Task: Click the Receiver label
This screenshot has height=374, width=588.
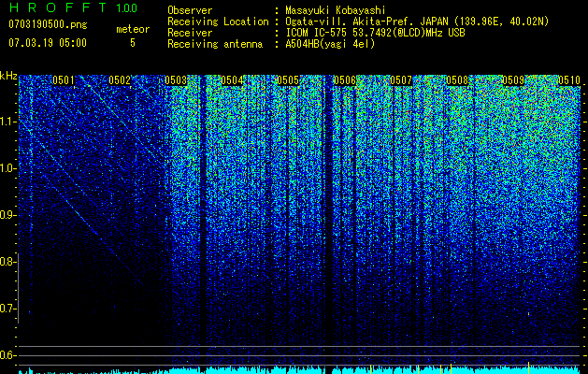Action: coord(190,33)
